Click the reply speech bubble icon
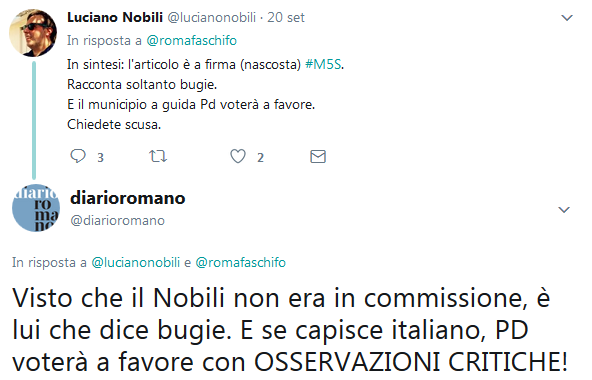592x380 pixels. click(x=78, y=156)
